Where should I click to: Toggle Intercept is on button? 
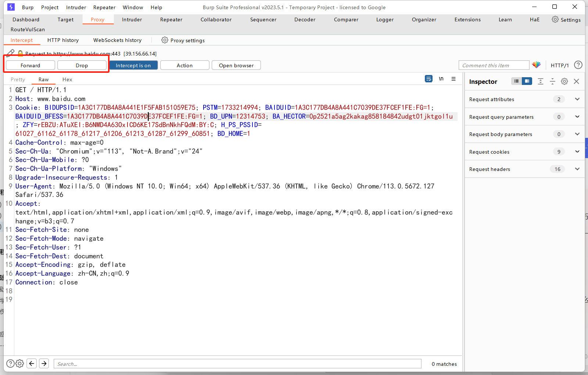click(x=133, y=65)
